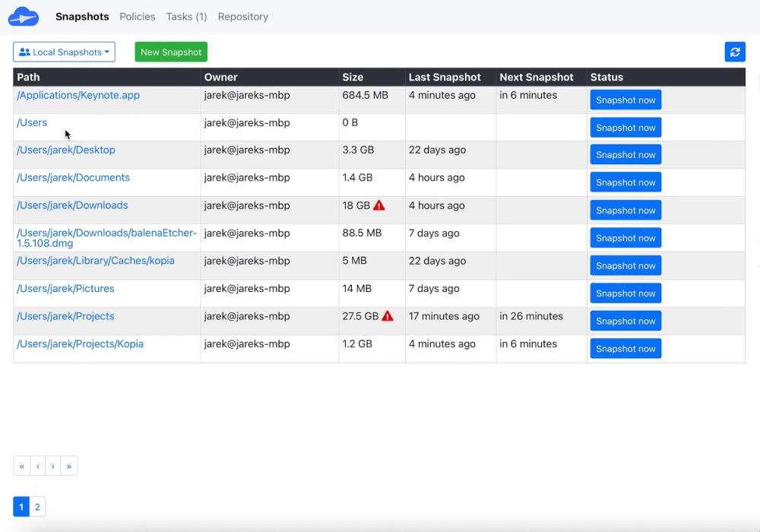Select page 2 in the pagination
This screenshot has height=532, width=760.
pyautogui.click(x=36, y=506)
